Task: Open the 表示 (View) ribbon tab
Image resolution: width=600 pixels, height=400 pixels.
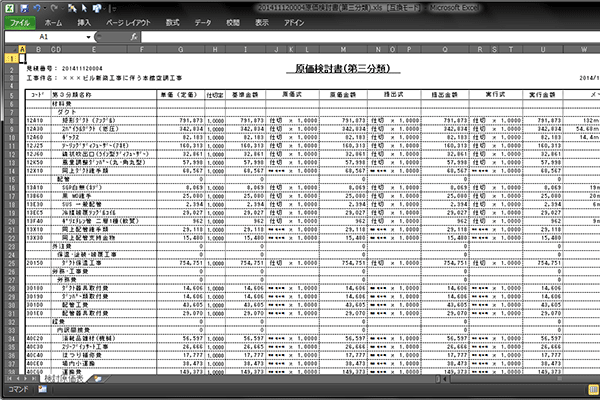Action: pyautogui.click(x=262, y=23)
